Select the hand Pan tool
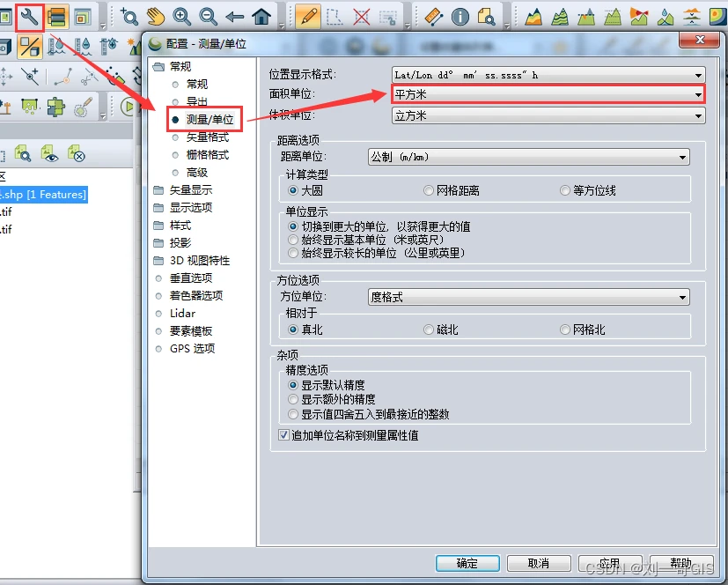The height and width of the screenshot is (585, 728). [x=156, y=18]
